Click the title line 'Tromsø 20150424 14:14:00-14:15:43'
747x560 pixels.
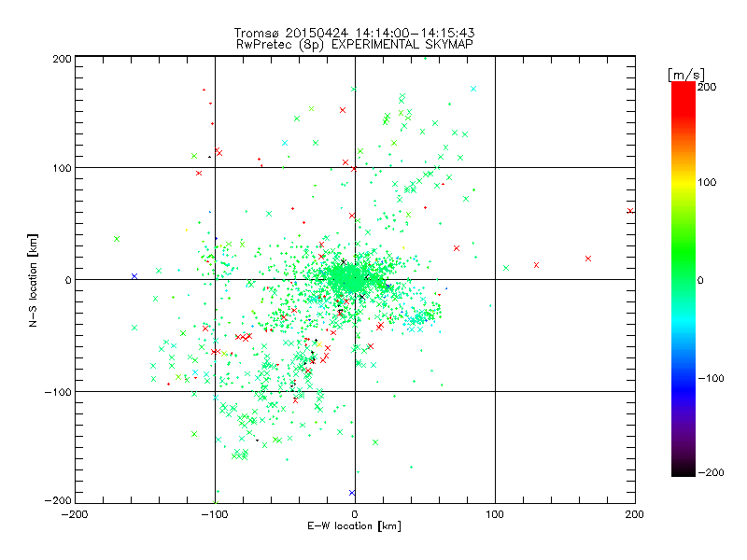(354, 33)
